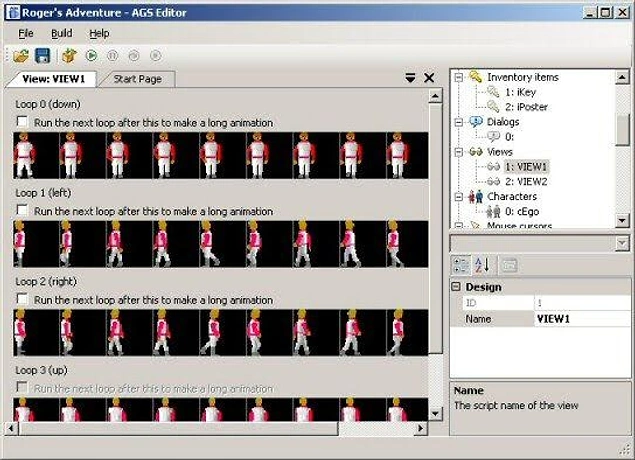
Task: Click horizontal scrollbar left arrow
Action: (11, 428)
